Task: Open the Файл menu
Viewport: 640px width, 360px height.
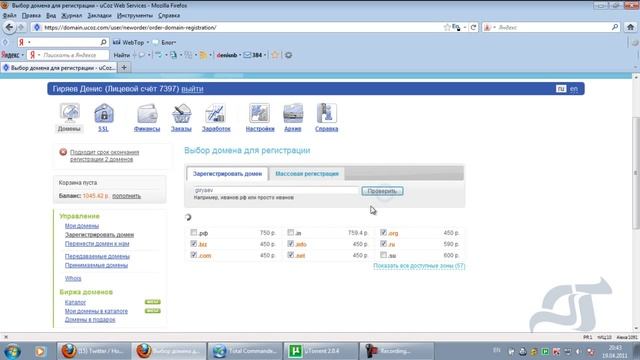Action: tap(9, 16)
